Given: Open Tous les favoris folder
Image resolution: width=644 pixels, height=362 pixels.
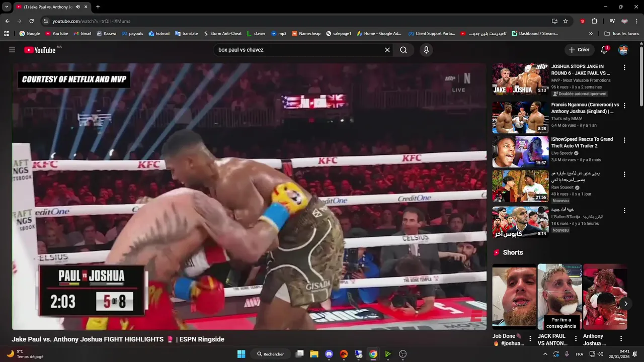Looking at the screenshot, I should pyautogui.click(x=622, y=34).
